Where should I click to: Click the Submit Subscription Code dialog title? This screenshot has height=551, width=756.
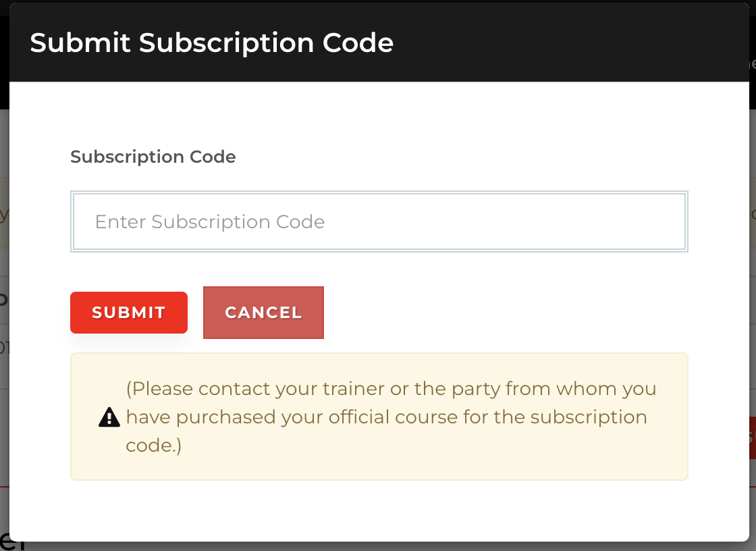tap(212, 43)
